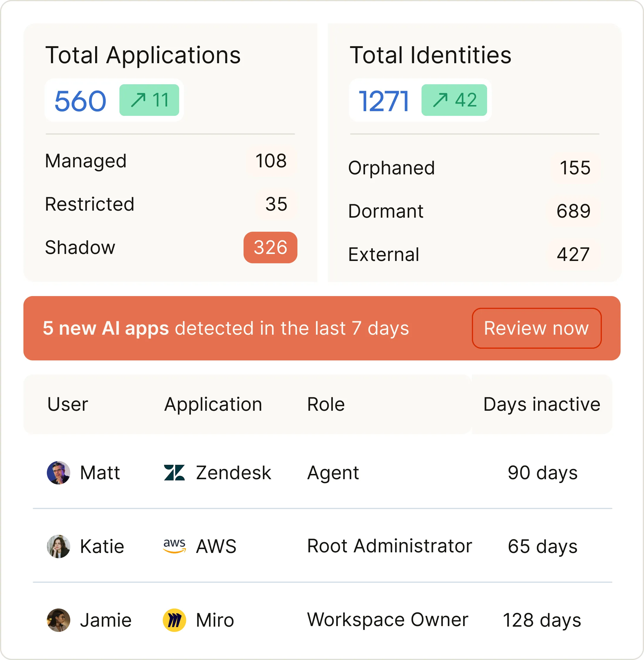Select the red Shadow 326 badge
Image resolution: width=644 pixels, height=660 pixels.
[x=270, y=247]
